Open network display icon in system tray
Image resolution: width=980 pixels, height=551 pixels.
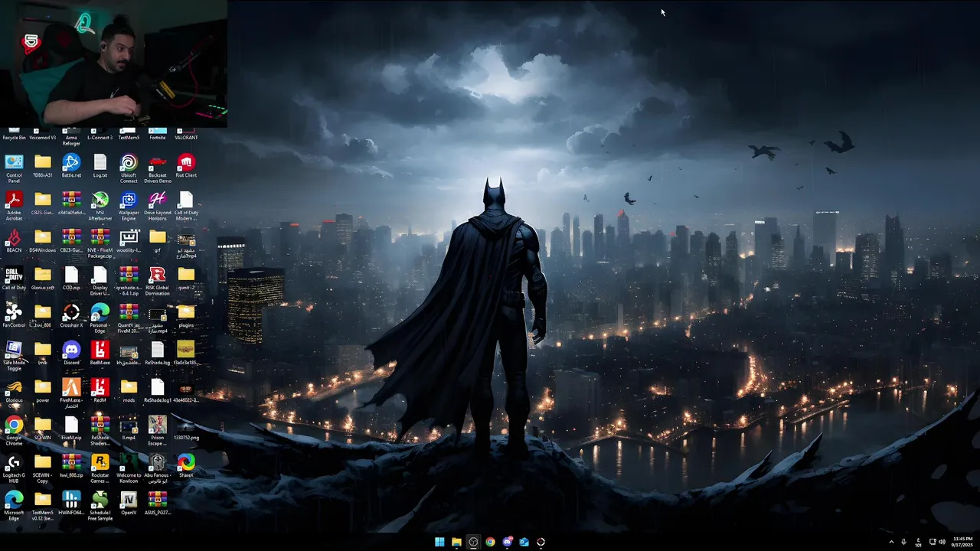(x=933, y=542)
